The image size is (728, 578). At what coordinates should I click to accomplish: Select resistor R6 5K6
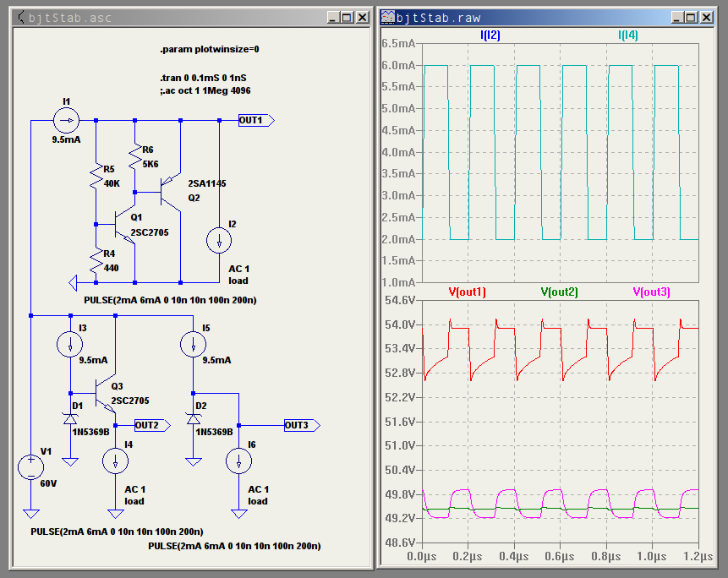[x=135, y=156]
